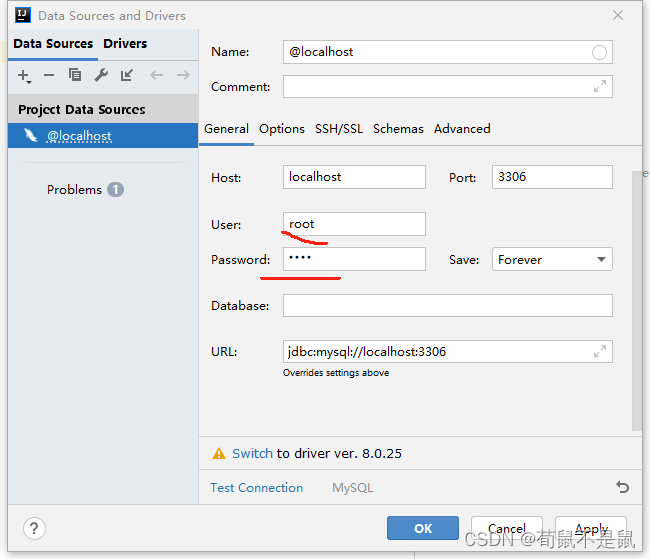Click the yellow warning triangle icon
650x559 pixels.
[218, 453]
